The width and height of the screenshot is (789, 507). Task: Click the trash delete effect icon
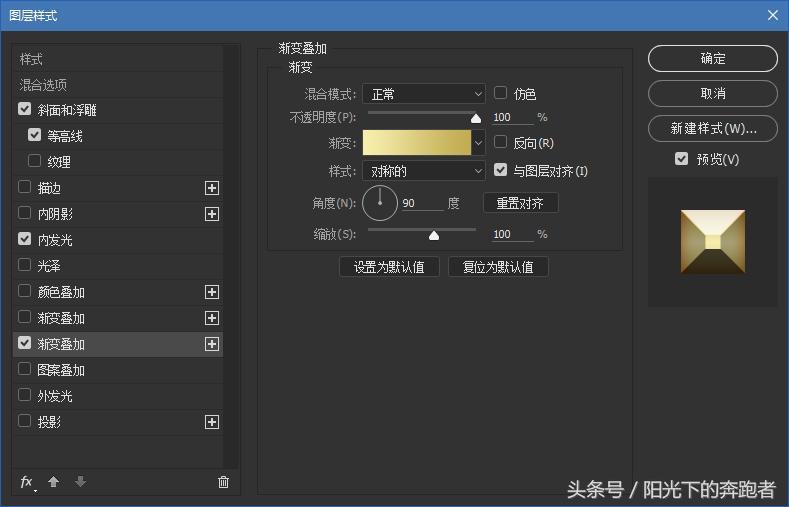tap(223, 482)
